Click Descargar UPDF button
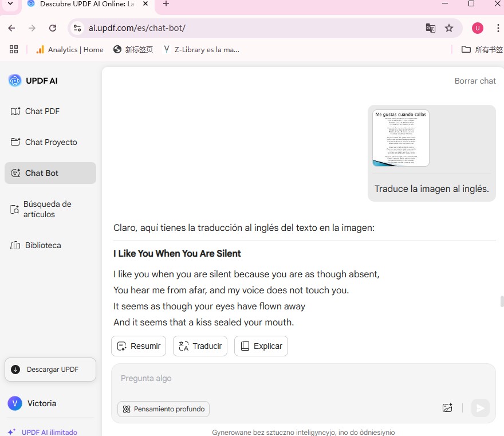Screen dimensions: 504x436 click(50, 370)
